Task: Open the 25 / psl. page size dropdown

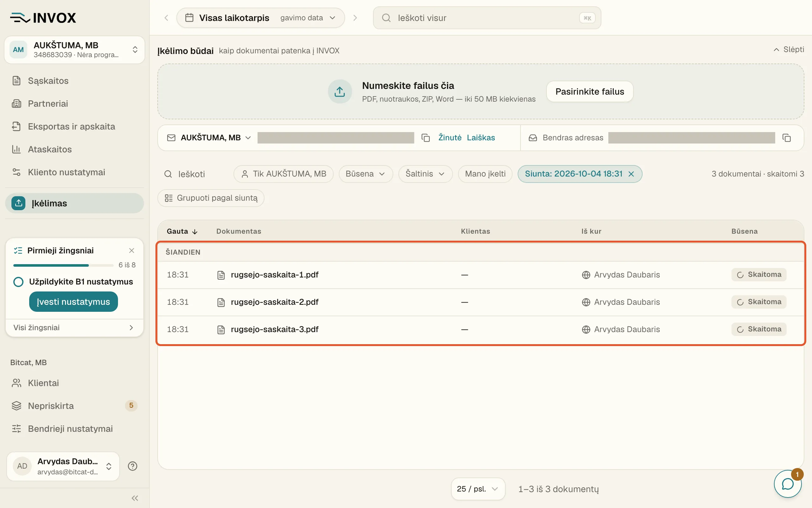Action: coord(478,489)
